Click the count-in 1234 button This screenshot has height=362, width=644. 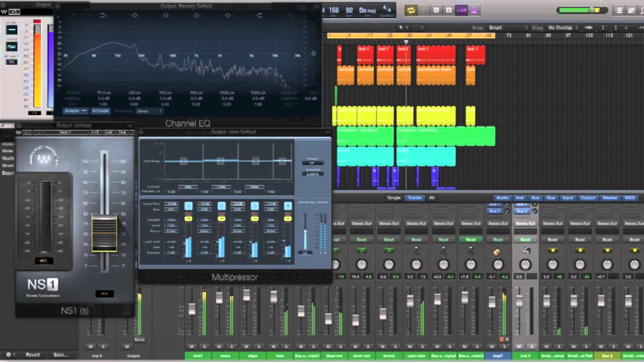coord(461,10)
